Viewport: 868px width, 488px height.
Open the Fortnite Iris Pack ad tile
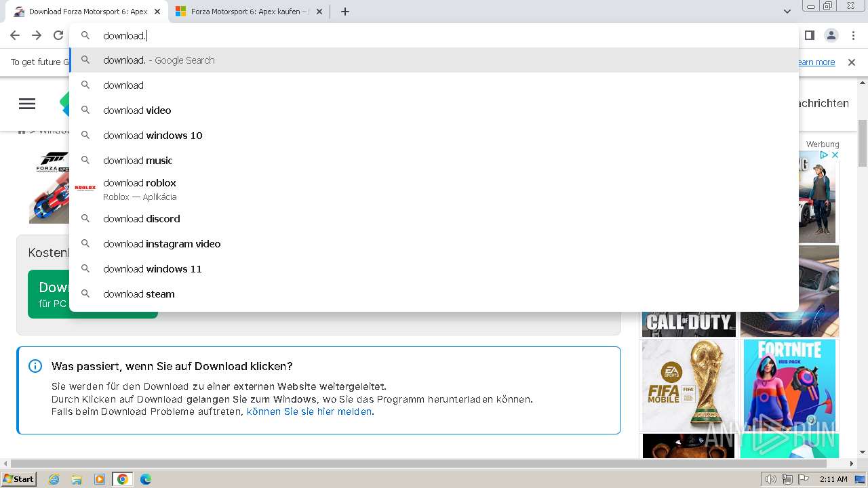point(789,385)
